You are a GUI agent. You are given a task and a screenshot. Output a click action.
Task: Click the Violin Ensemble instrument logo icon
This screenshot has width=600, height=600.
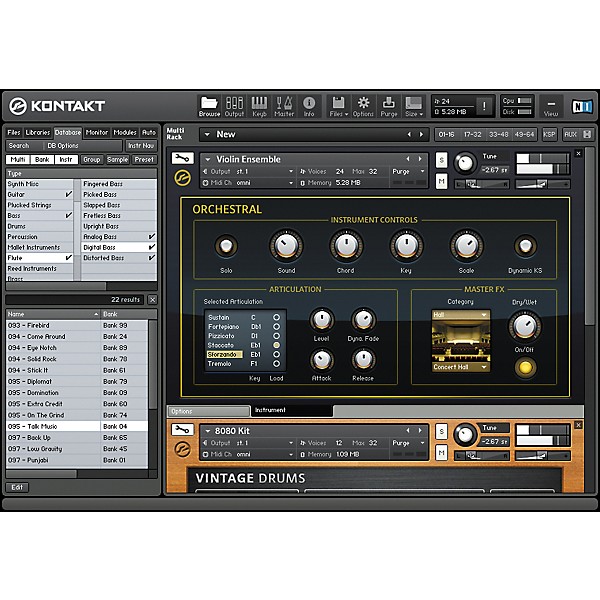click(x=183, y=178)
